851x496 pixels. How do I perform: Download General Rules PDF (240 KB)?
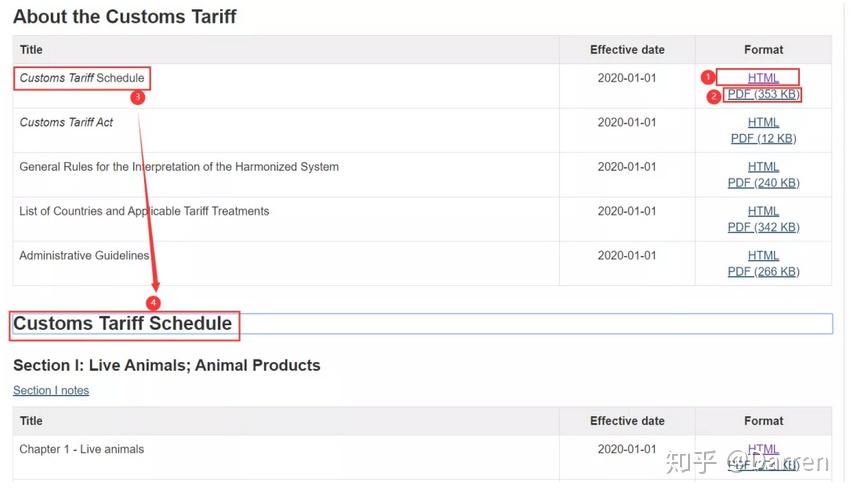click(763, 183)
